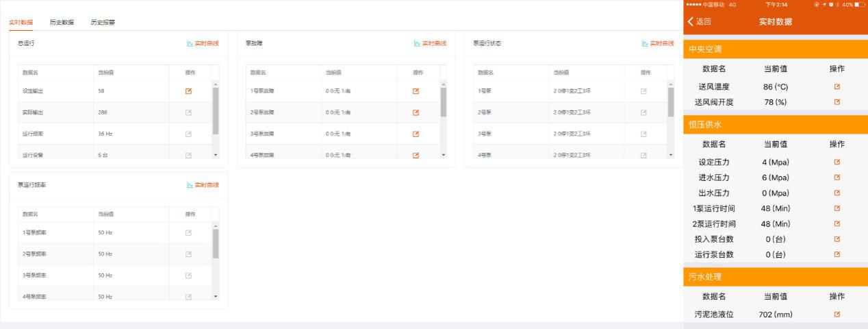Edit the 4号泵故障 row
This screenshot has height=329, width=868.
[x=416, y=155]
